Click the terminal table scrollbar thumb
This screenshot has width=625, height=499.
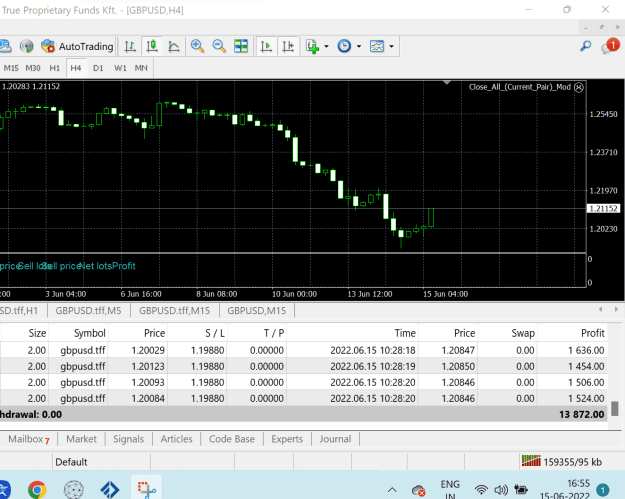[615, 409]
